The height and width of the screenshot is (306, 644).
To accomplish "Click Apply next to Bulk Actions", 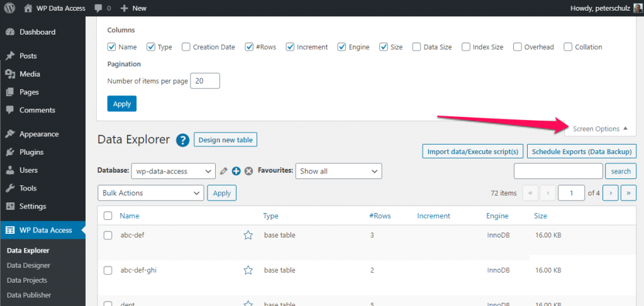I will 222,193.
